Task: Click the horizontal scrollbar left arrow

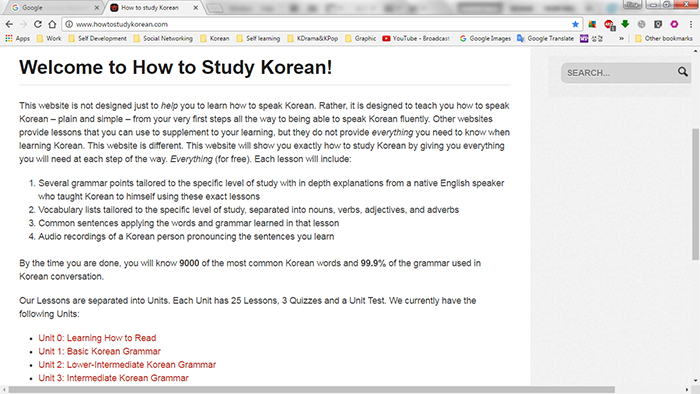Action: click(x=4, y=390)
